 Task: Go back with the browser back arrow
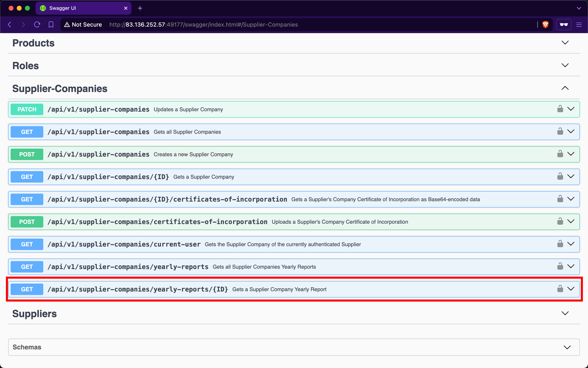[x=10, y=25]
